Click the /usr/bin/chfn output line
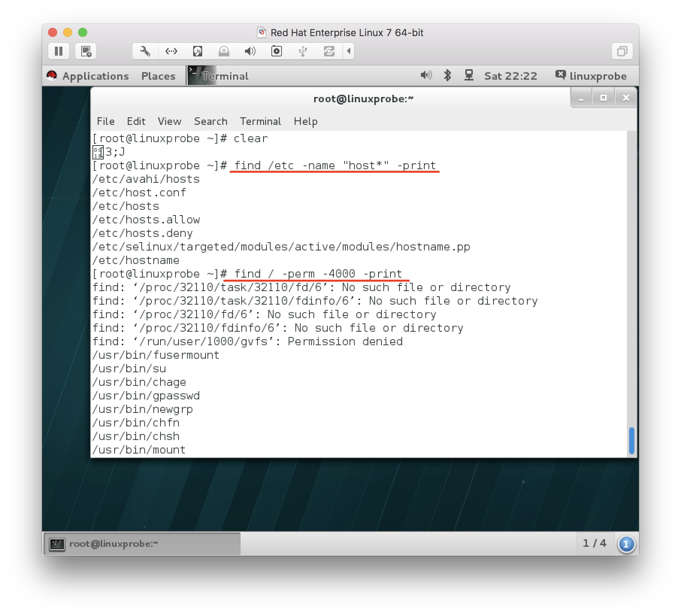This screenshot has width=681, height=616. click(x=136, y=423)
